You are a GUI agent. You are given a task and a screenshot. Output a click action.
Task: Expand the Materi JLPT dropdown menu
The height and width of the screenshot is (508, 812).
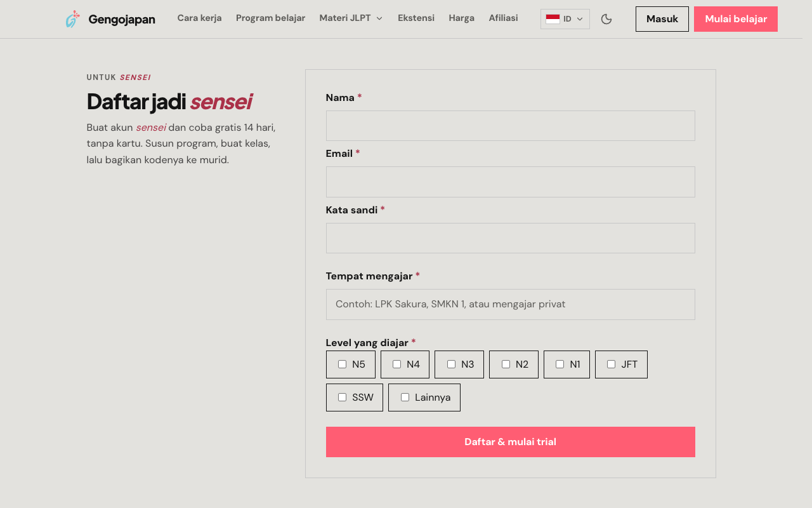click(351, 18)
